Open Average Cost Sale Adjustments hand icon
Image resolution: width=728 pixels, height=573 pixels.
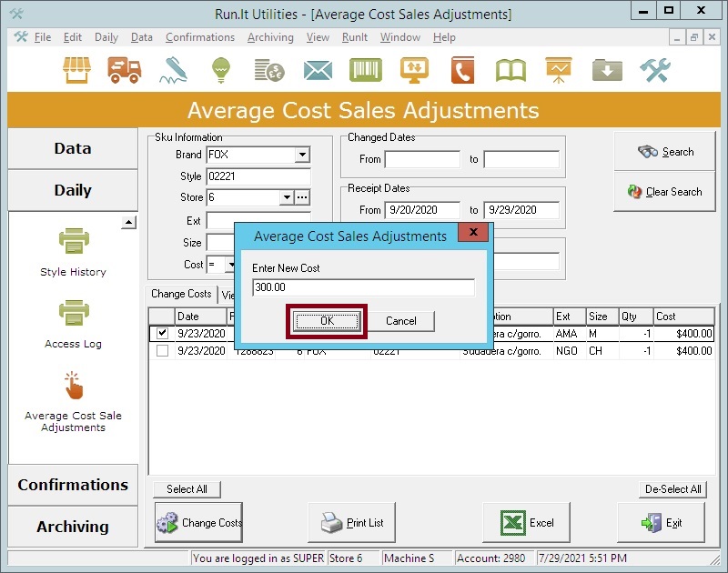[x=74, y=385]
